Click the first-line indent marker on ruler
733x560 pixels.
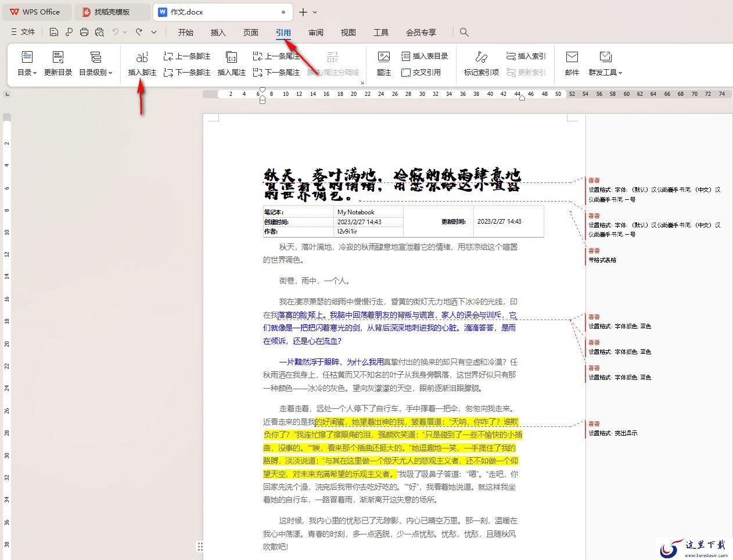(262, 90)
